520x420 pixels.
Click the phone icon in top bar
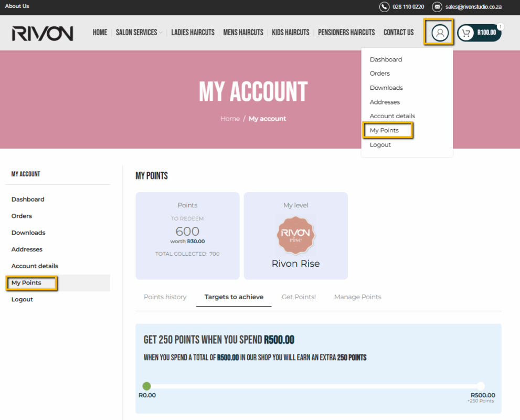point(384,7)
